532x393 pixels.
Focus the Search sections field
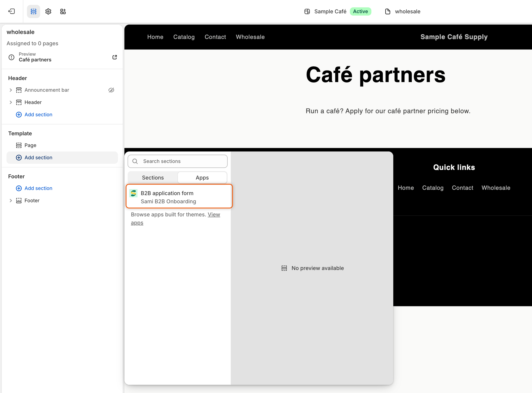coord(178,161)
